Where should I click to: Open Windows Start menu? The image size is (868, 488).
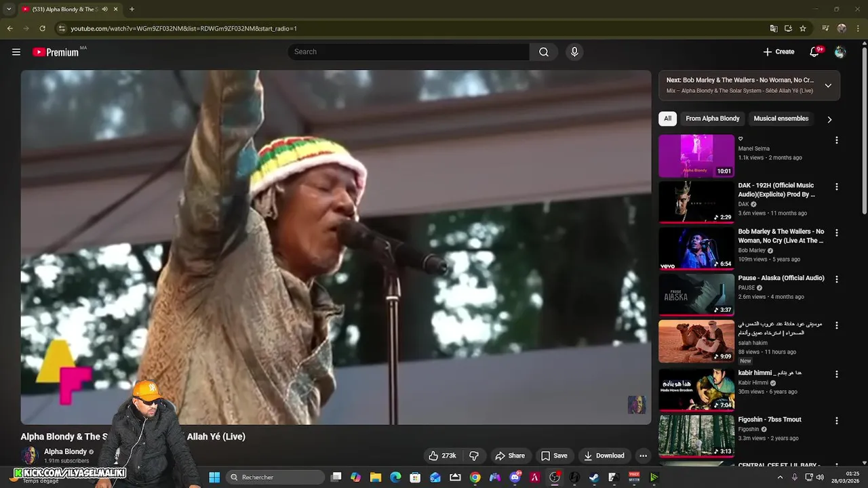pos(214,477)
